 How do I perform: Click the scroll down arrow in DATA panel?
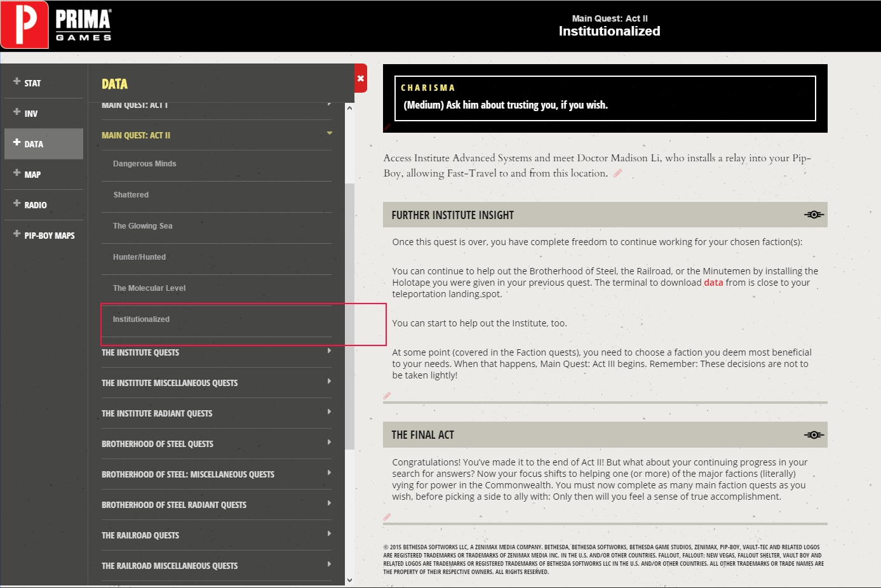pos(349,580)
